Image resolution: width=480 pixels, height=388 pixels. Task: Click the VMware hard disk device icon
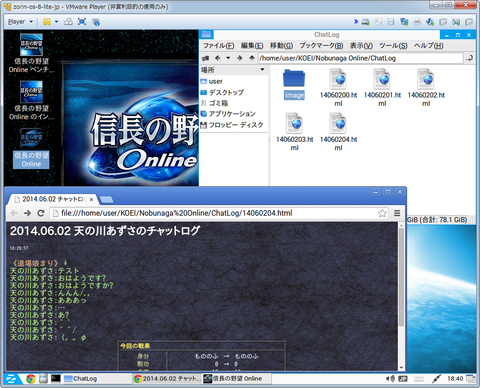click(x=366, y=22)
